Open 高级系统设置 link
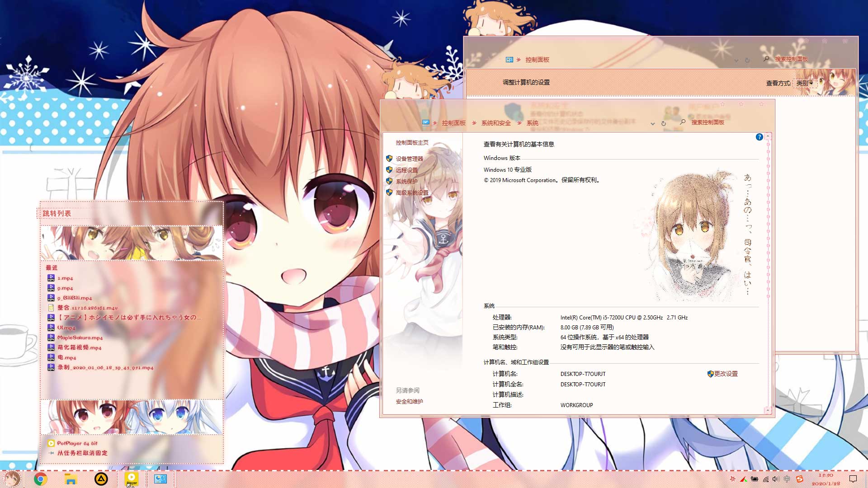868x488 pixels. (412, 193)
